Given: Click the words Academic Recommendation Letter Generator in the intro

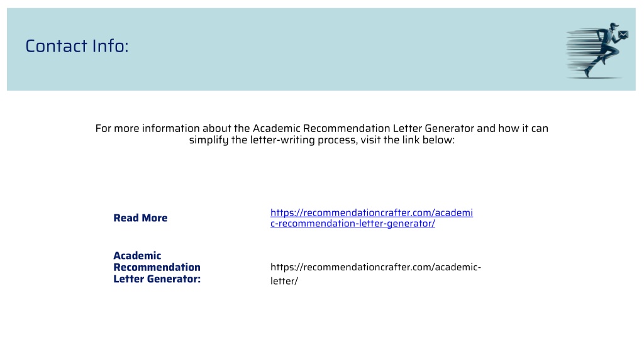Looking at the screenshot, I should (363, 128).
